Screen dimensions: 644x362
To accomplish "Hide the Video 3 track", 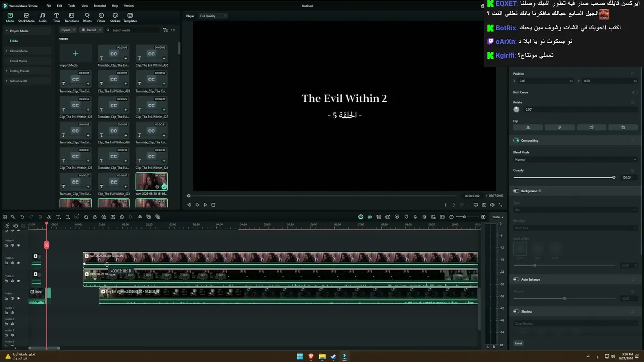I will click(x=18, y=263).
